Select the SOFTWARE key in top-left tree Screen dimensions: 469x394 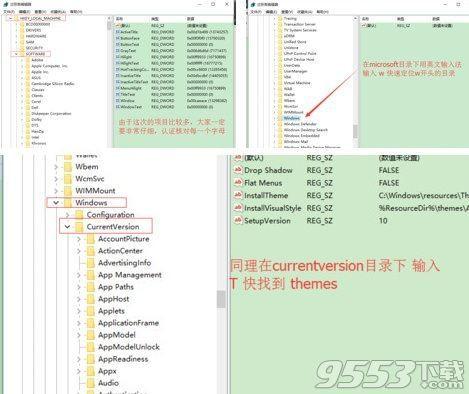point(35,54)
